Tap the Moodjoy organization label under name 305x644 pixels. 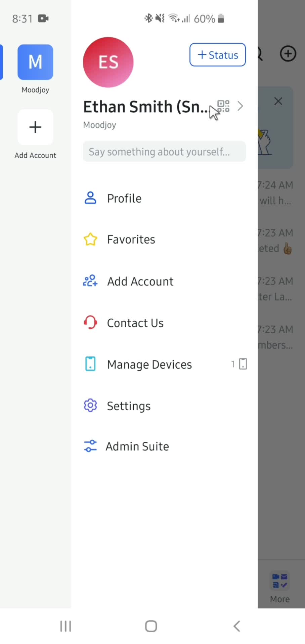tap(99, 125)
